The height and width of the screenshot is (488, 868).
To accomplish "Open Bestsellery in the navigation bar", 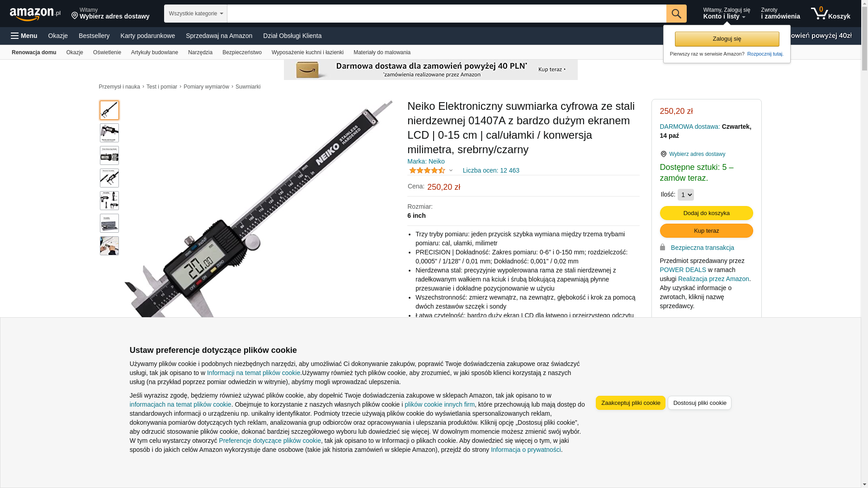I will (94, 36).
